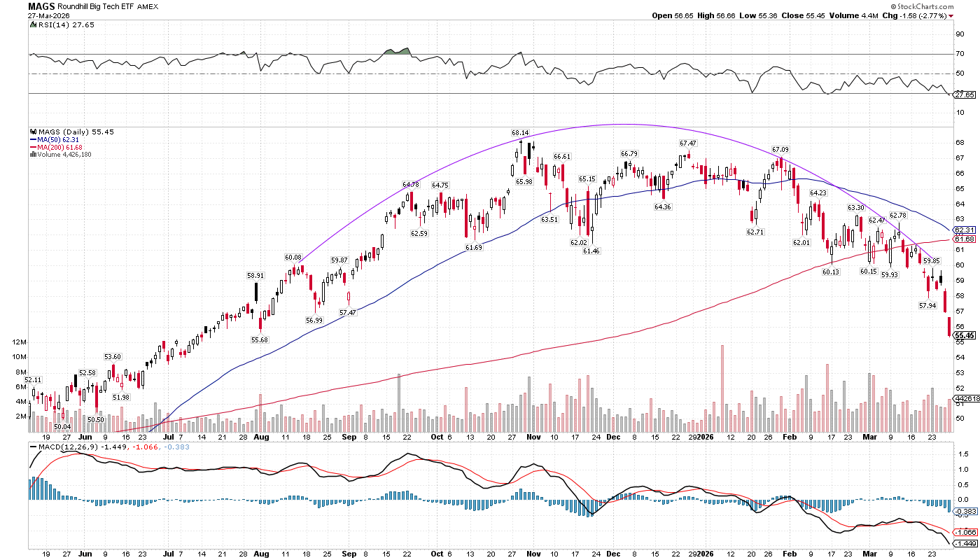Select the 68.14 peak price label
980x560 pixels.
tap(520, 132)
